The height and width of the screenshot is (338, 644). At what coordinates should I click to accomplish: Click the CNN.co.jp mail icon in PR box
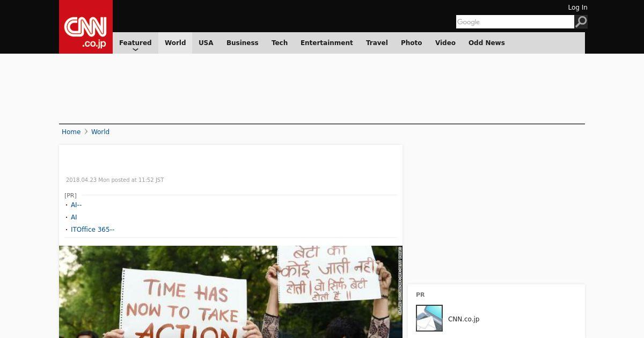click(x=429, y=318)
